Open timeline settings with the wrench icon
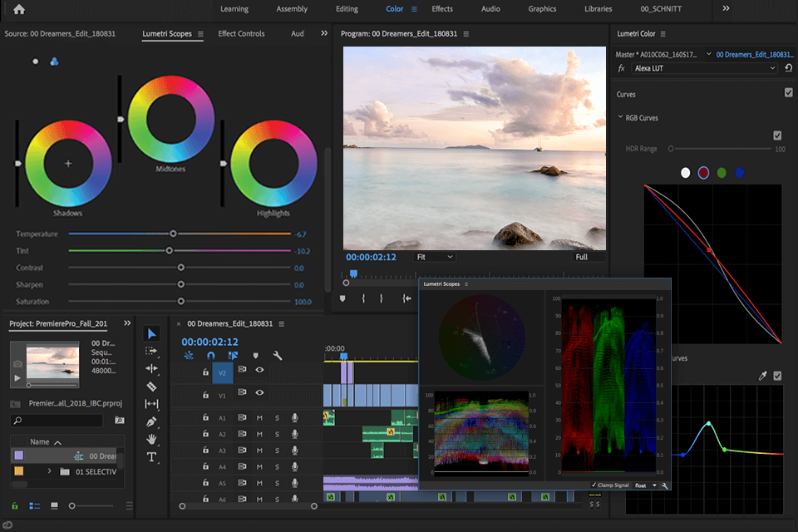 tap(277, 356)
